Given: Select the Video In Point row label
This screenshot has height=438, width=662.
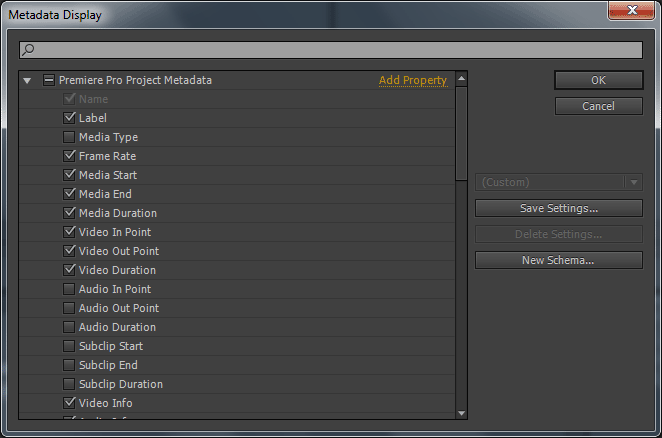Looking at the screenshot, I should coord(115,232).
